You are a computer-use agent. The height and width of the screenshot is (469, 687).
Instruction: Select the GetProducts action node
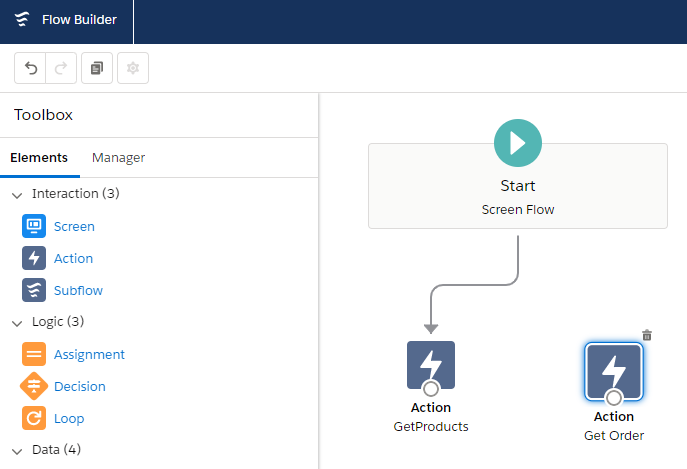pyautogui.click(x=431, y=365)
